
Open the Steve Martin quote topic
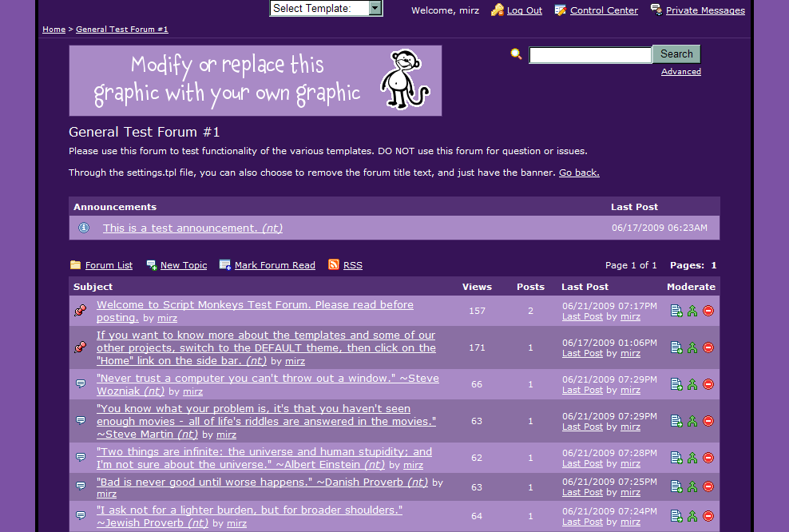point(266,421)
